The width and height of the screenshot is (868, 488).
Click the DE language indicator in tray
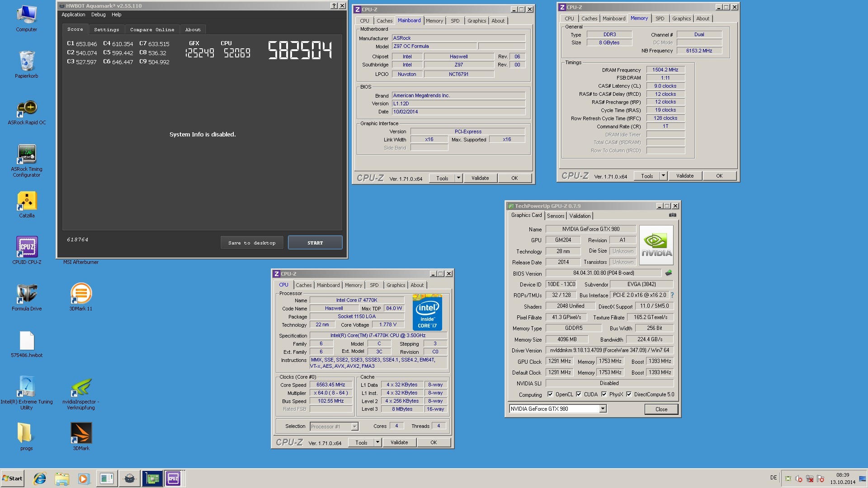tap(774, 478)
